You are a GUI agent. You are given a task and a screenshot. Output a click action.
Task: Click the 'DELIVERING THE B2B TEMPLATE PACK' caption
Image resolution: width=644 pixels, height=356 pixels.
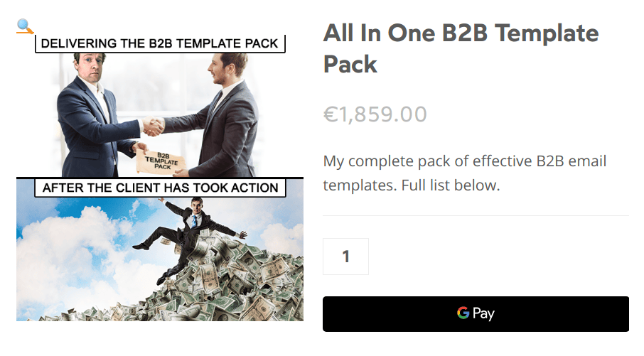pyautogui.click(x=160, y=43)
